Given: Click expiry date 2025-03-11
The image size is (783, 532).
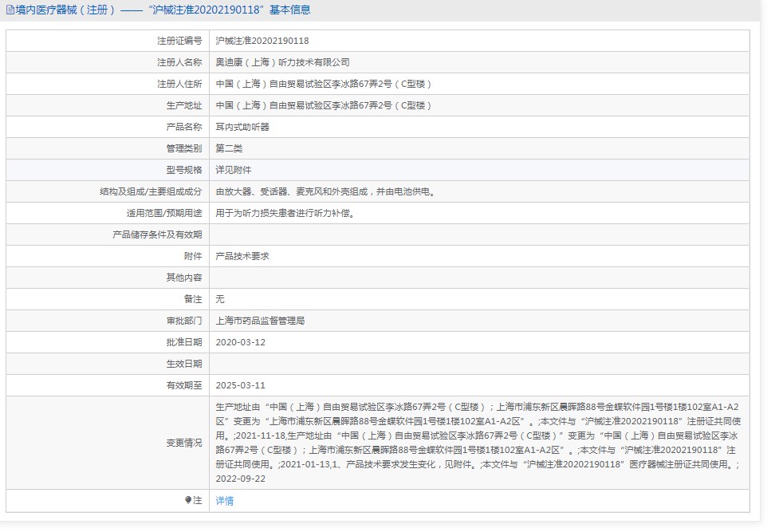Looking at the screenshot, I should pos(240,385).
